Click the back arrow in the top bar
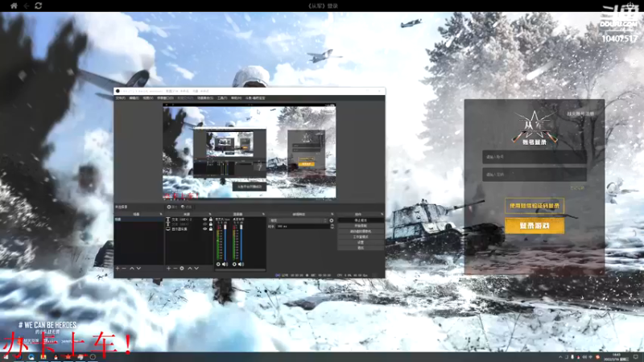This screenshot has width=644, height=362. click(27, 6)
